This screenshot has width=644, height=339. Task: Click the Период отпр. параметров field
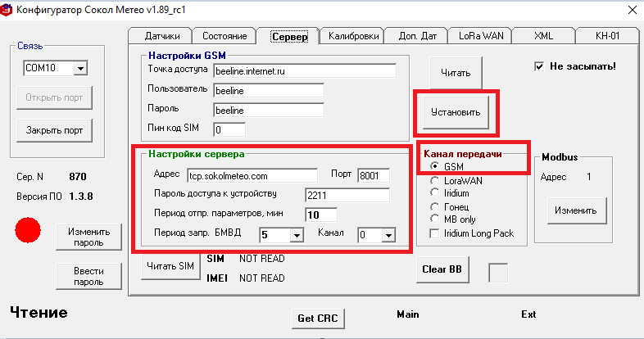tap(321, 215)
